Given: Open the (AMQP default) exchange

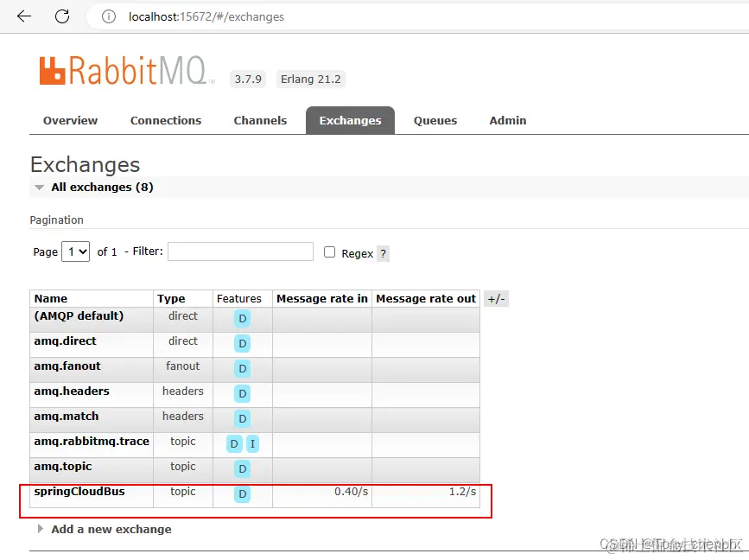Looking at the screenshot, I should coord(79,315).
